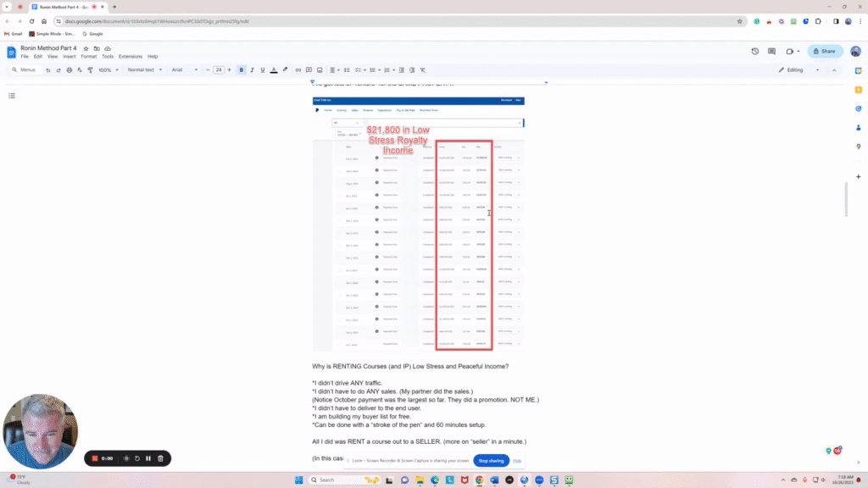Hide the screen sharing notification
This screenshot has height=488, width=868.
click(517, 460)
